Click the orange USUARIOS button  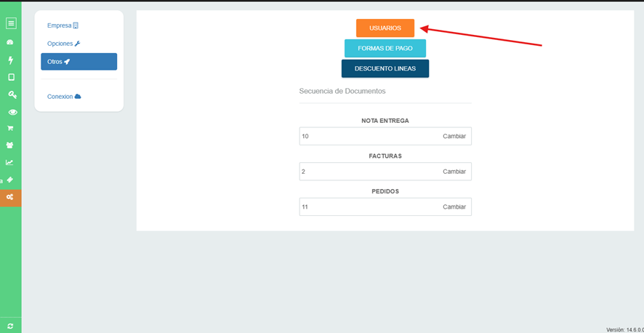pos(385,28)
